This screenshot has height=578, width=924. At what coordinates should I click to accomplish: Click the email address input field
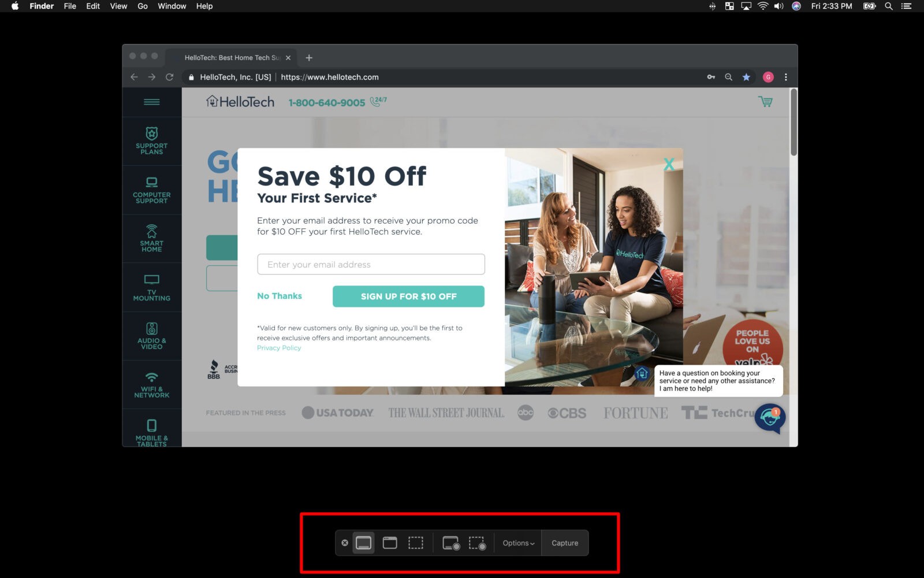pyautogui.click(x=371, y=264)
